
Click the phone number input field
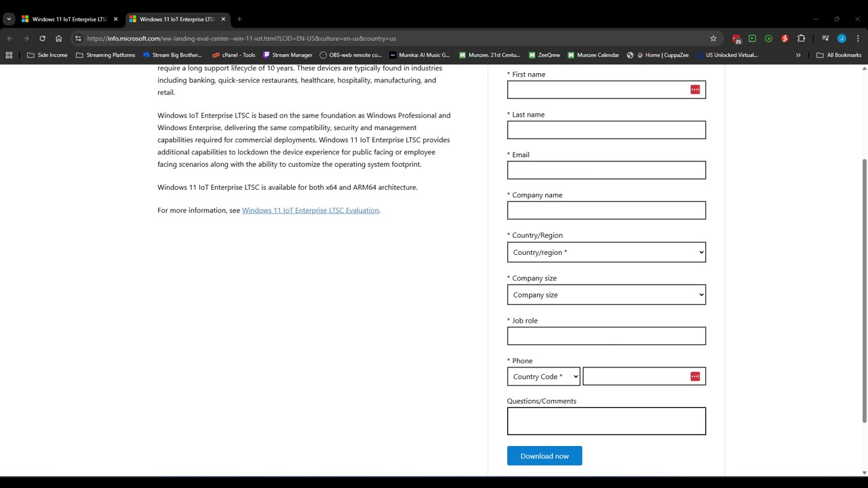pyautogui.click(x=644, y=376)
